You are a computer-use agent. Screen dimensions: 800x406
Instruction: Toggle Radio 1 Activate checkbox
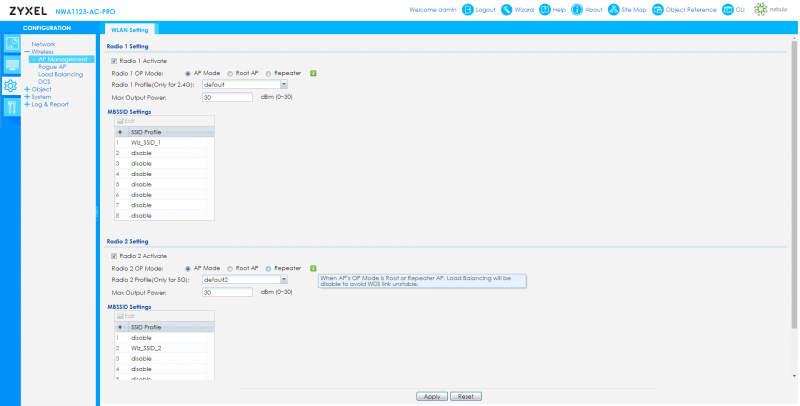coord(114,61)
